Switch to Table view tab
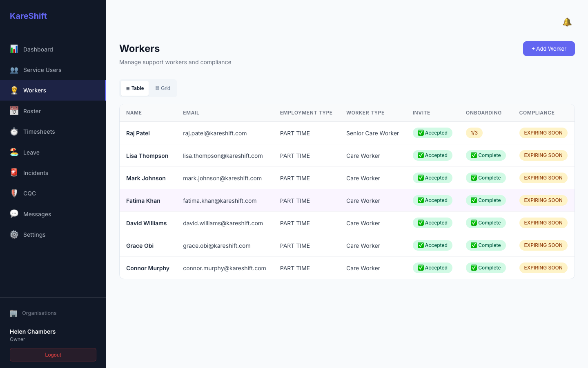 pos(135,88)
